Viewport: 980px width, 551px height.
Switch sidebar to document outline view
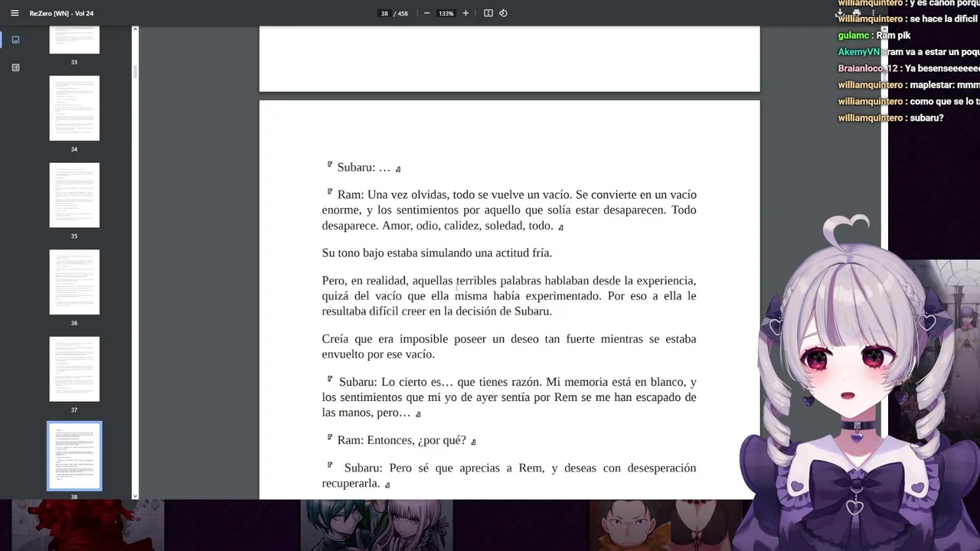pyautogui.click(x=15, y=67)
